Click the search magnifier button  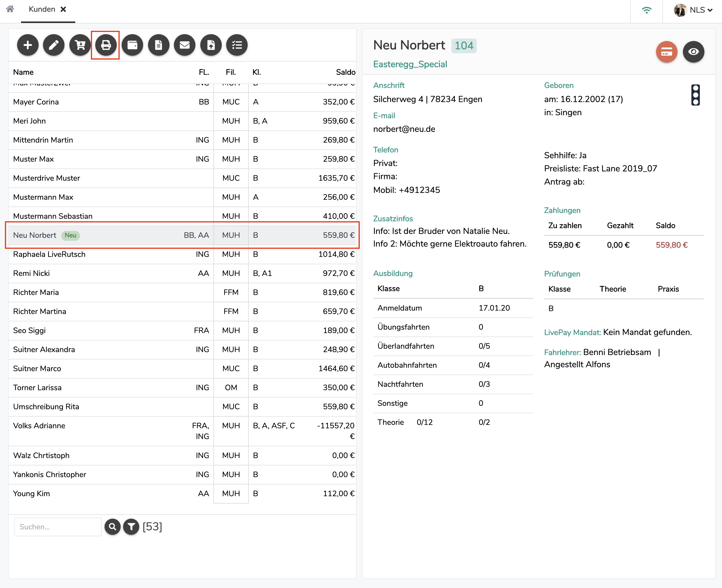pyautogui.click(x=113, y=527)
